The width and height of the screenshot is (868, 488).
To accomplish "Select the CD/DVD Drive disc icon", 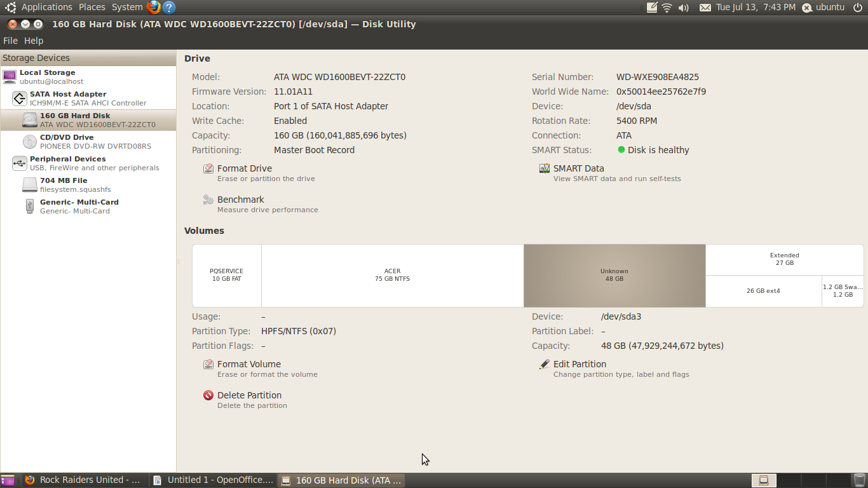I will click(30, 142).
